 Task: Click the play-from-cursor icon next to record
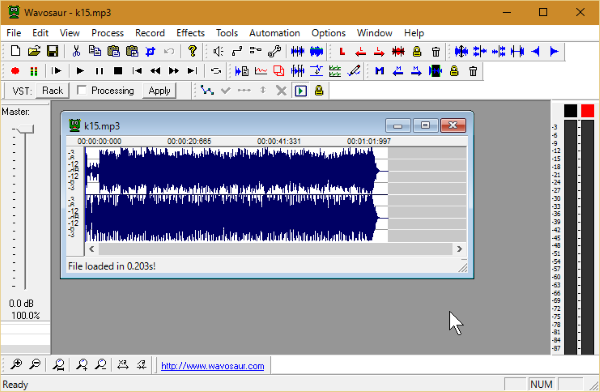tap(56, 71)
